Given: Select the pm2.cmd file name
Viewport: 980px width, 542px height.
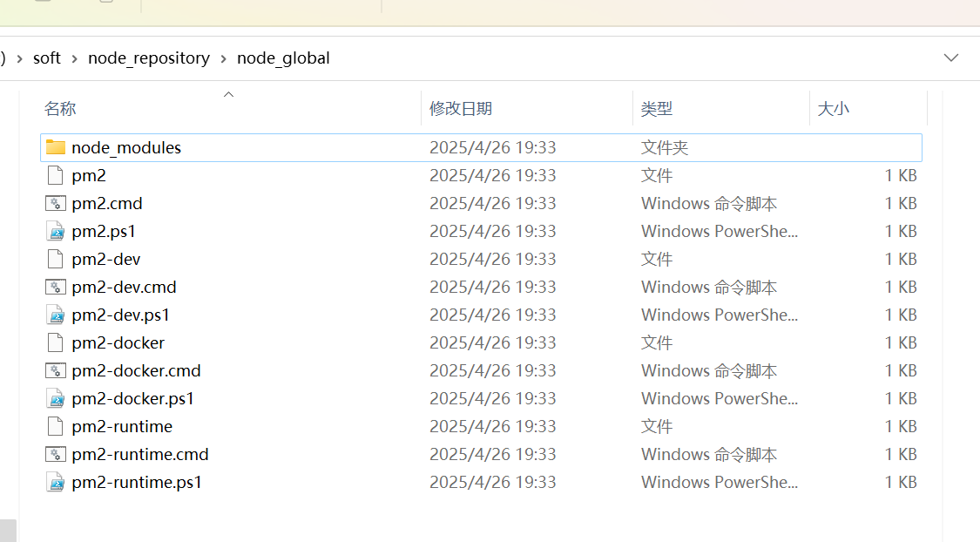Looking at the screenshot, I should pyautogui.click(x=107, y=204).
